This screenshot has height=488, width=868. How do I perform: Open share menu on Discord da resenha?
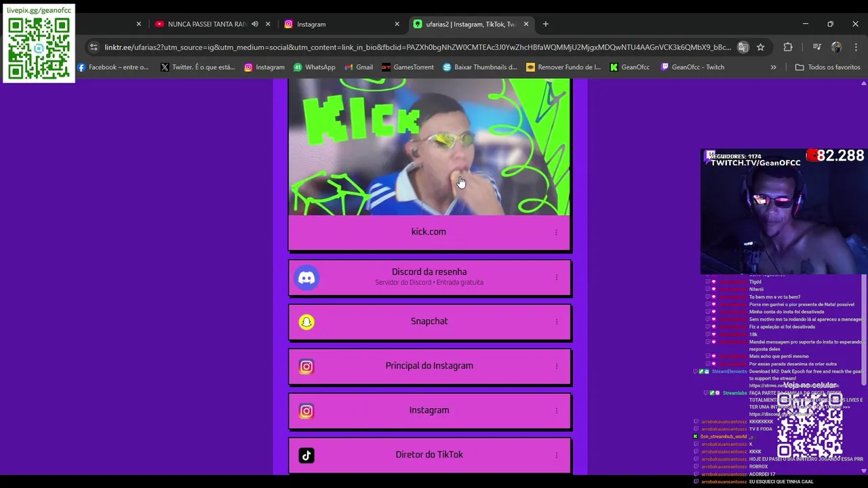pos(556,277)
